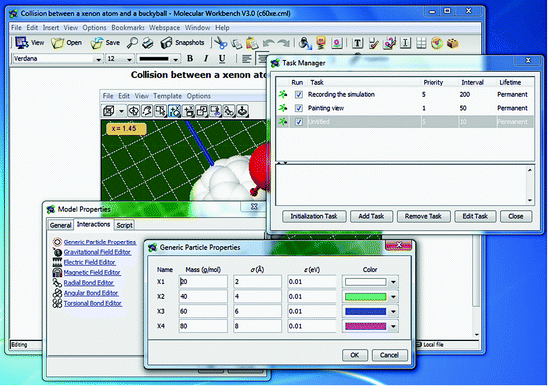Viewport: 548px width, 386px height.
Task: Click the bold B button
Action: click(x=190, y=58)
